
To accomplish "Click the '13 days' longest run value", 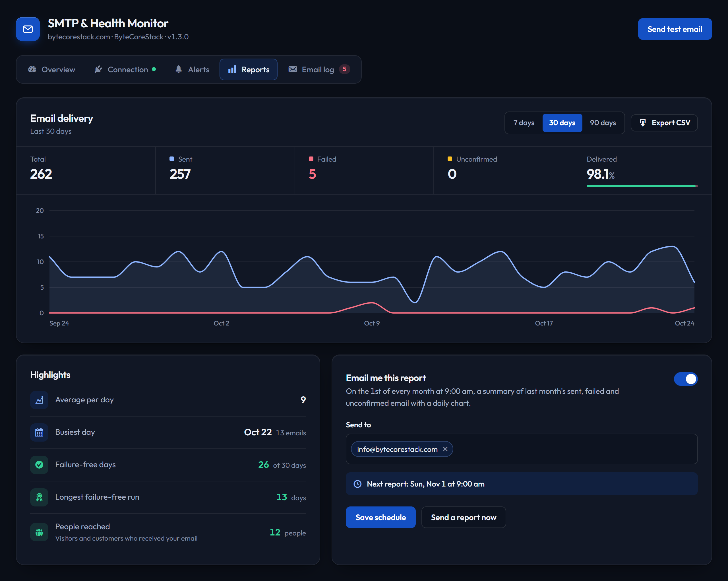I will click(x=291, y=497).
